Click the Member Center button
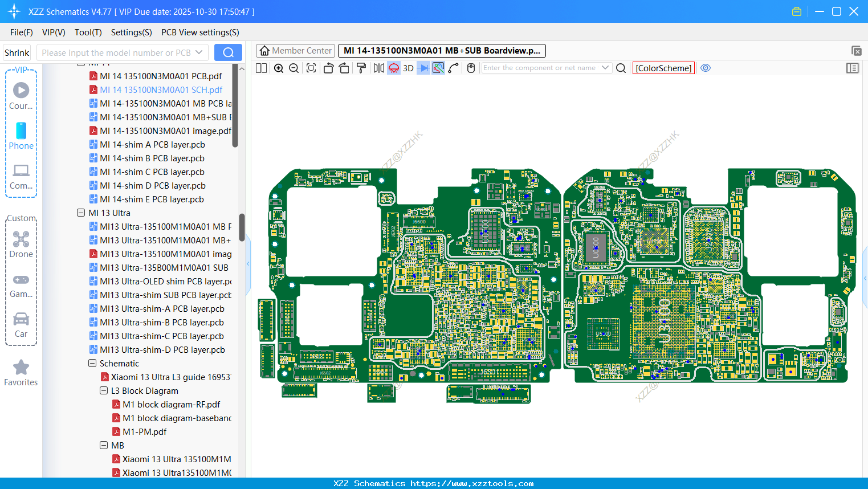The image size is (868, 489). (x=295, y=51)
